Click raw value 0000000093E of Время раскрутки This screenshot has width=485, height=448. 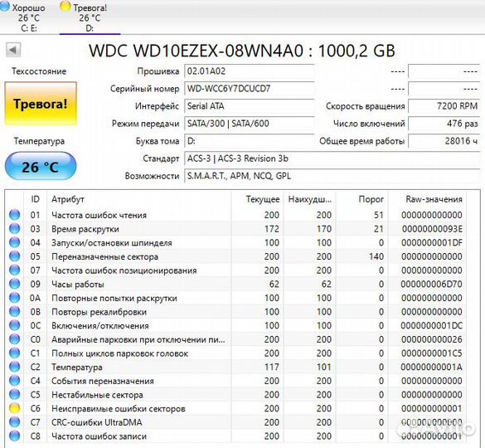(432, 229)
